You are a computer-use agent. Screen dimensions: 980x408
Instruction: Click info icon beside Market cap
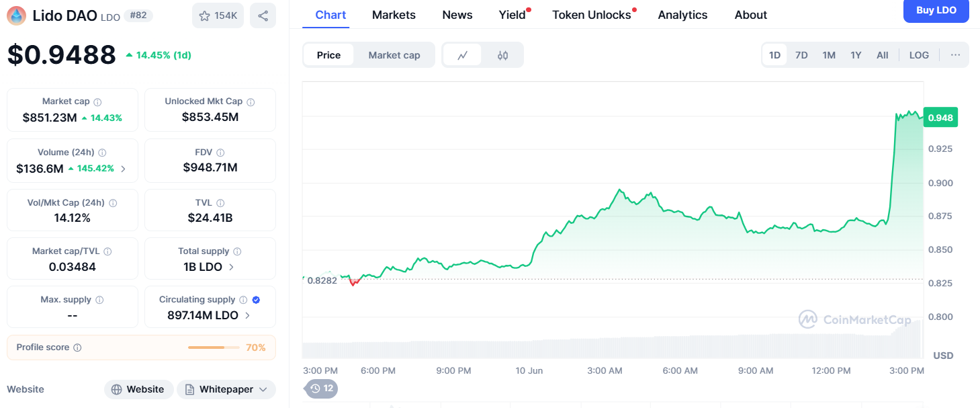(x=97, y=102)
